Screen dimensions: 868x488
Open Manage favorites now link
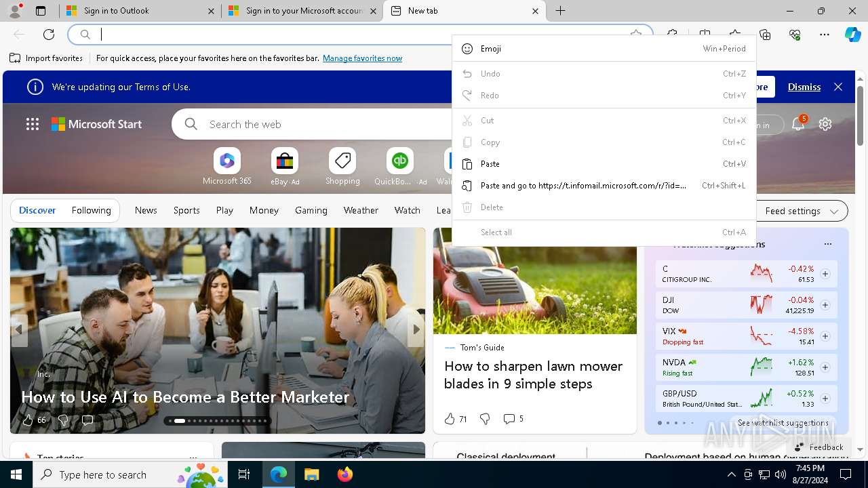pyautogui.click(x=363, y=58)
